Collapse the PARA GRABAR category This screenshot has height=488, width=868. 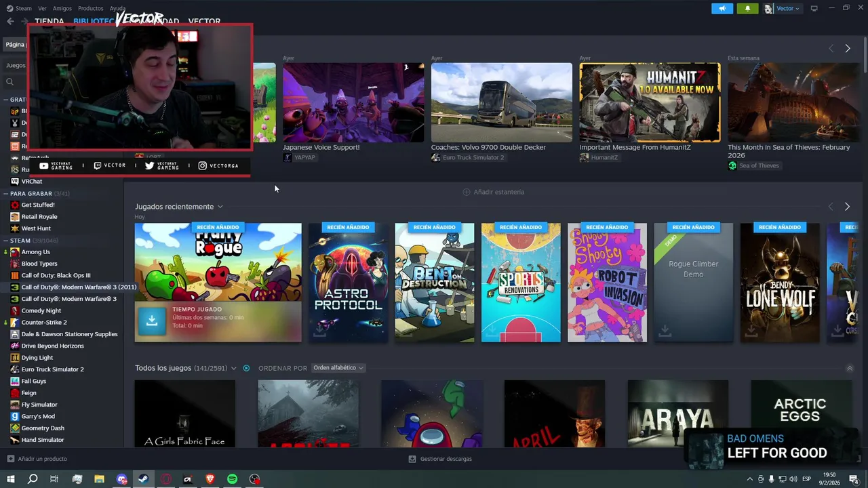6,194
